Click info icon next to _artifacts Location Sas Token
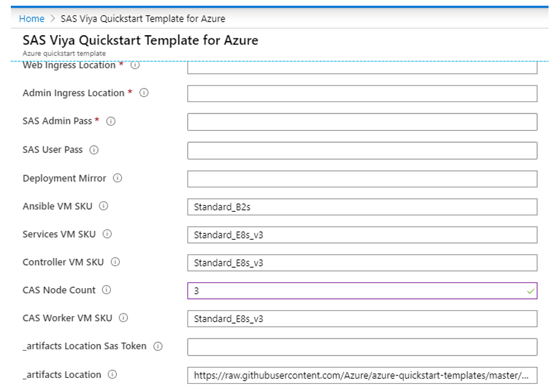 click(x=157, y=347)
